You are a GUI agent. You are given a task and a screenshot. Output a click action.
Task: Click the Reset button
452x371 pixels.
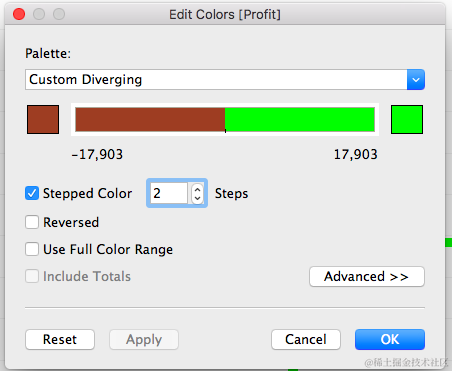click(60, 339)
